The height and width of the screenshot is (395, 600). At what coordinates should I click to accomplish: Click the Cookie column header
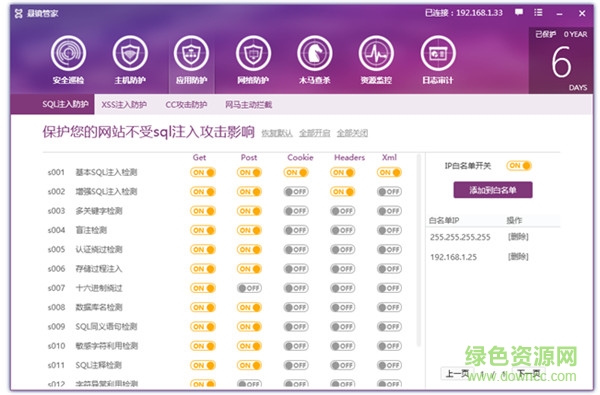pyautogui.click(x=300, y=157)
